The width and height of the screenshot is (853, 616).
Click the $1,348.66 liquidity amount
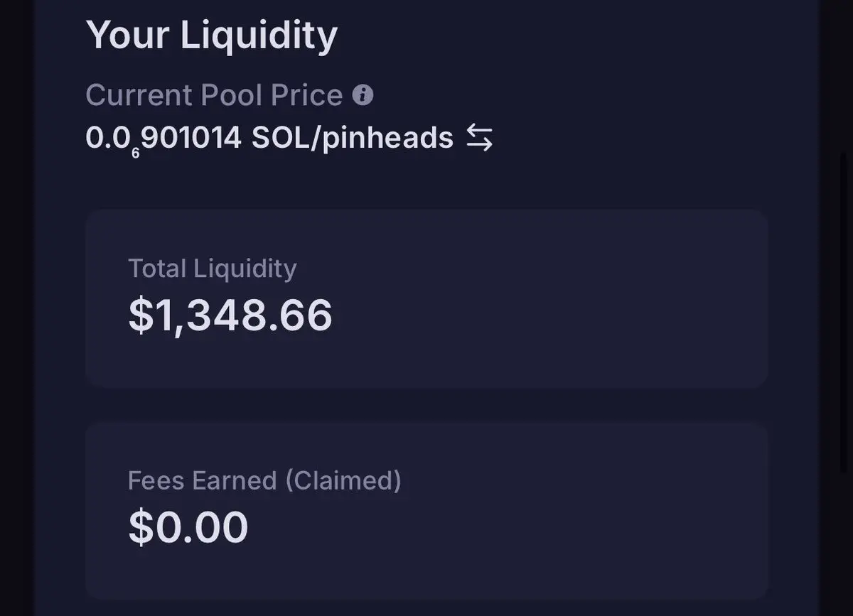pos(230,315)
